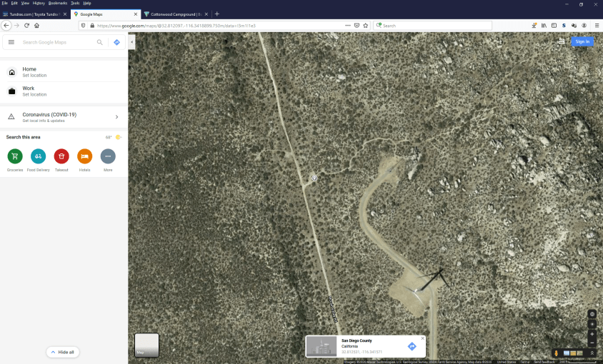Choose the Takeout category icon

(x=61, y=156)
